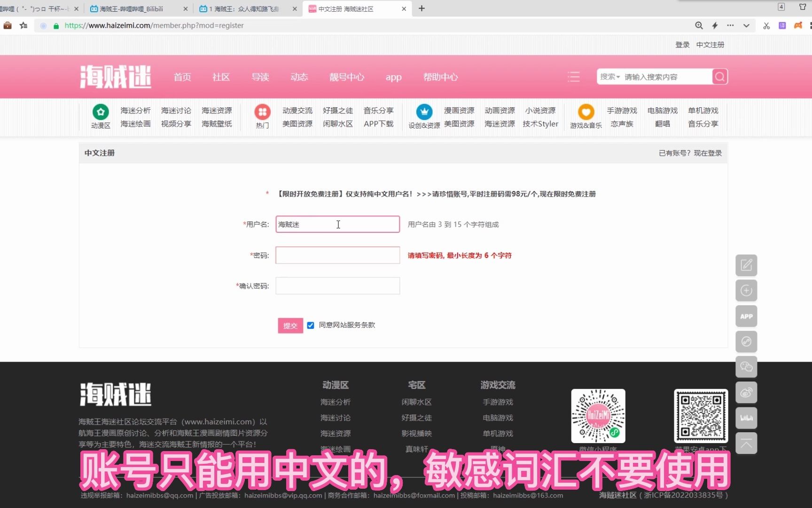The image size is (812, 508).
Task: Select the app navigation menu item
Action: point(393,77)
